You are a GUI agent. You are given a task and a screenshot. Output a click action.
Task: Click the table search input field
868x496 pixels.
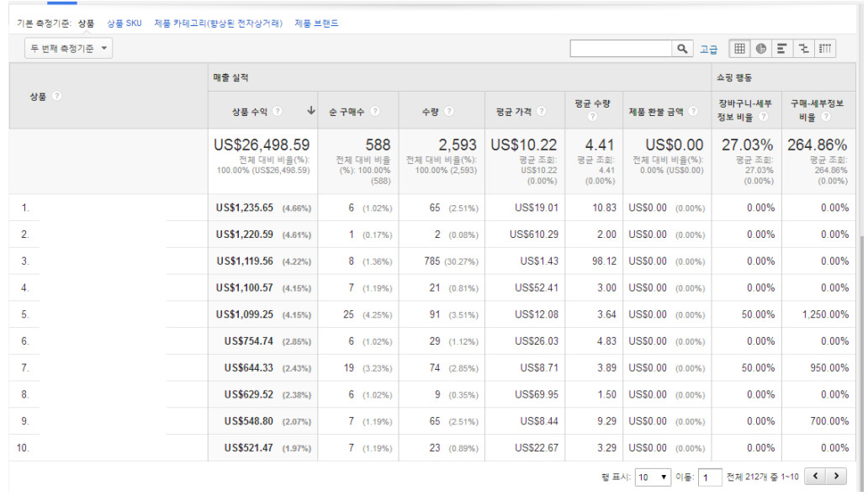click(x=621, y=49)
